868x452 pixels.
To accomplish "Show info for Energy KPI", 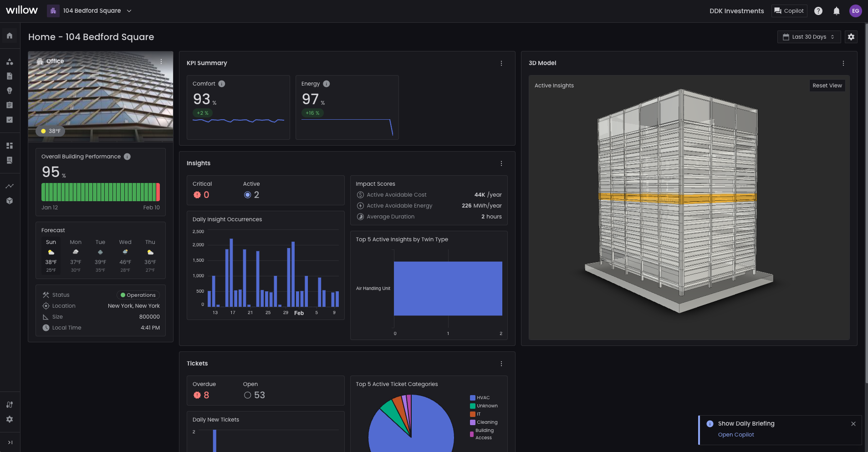I will [327, 84].
